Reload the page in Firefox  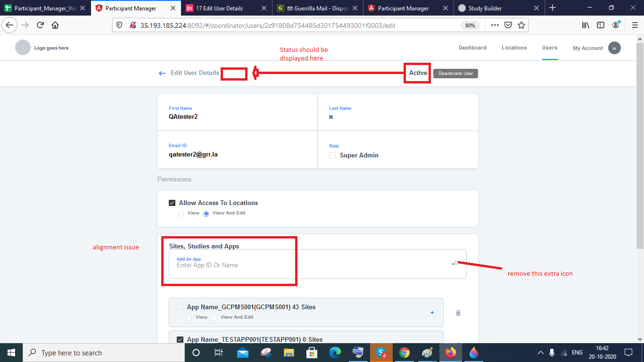pos(40,25)
